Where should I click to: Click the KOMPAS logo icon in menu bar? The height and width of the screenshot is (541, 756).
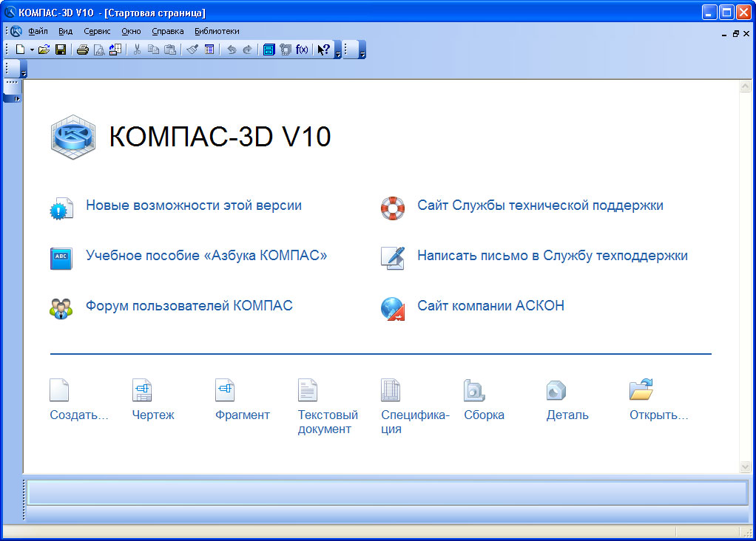pyautogui.click(x=16, y=31)
